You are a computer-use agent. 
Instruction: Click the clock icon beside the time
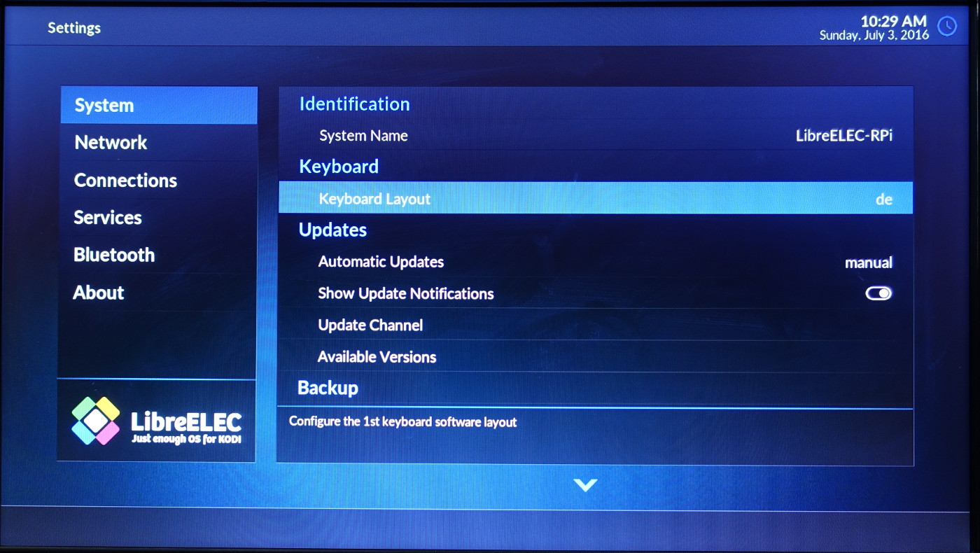click(946, 27)
